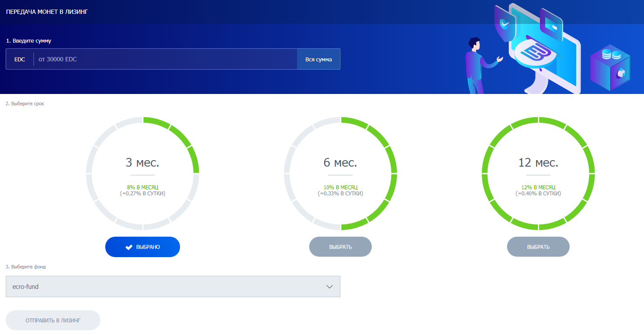Click the "3 мес." label
The width and height of the screenshot is (644, 335).
(x=143, y=163)
